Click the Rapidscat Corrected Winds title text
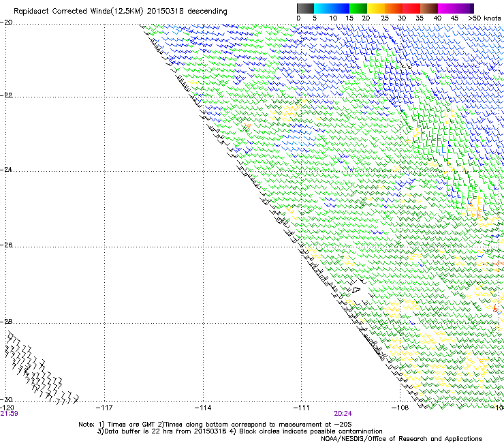Screen dimensions: 504x443 121,12
